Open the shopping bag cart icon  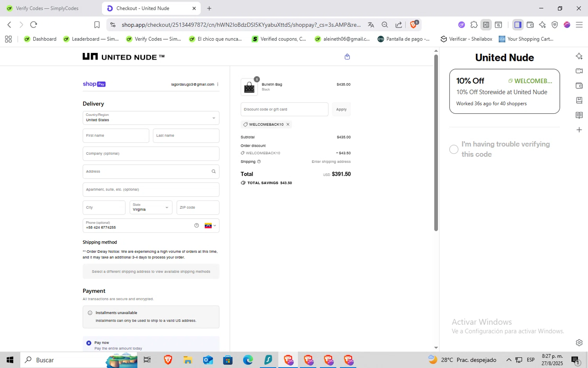(347, 57)
